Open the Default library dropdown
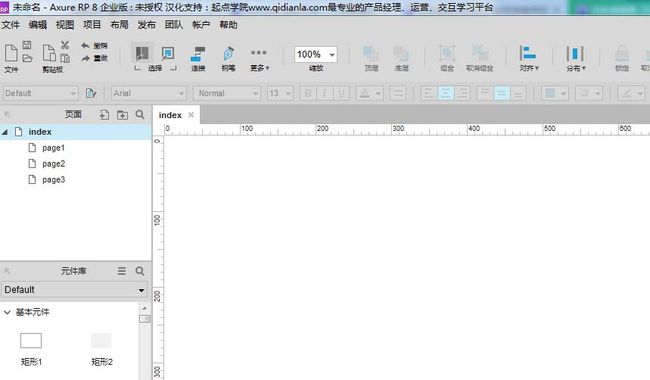The image size is (650, 380). [x=74, y=290]
